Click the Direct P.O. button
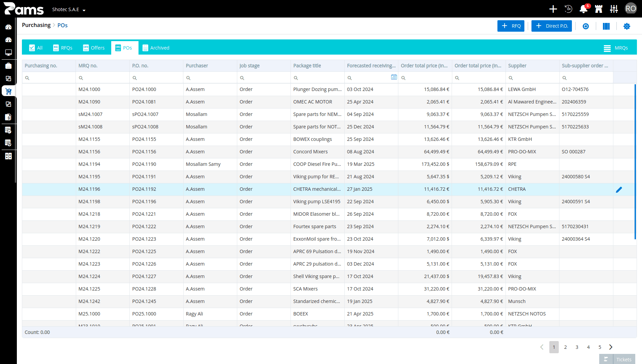 552,26
